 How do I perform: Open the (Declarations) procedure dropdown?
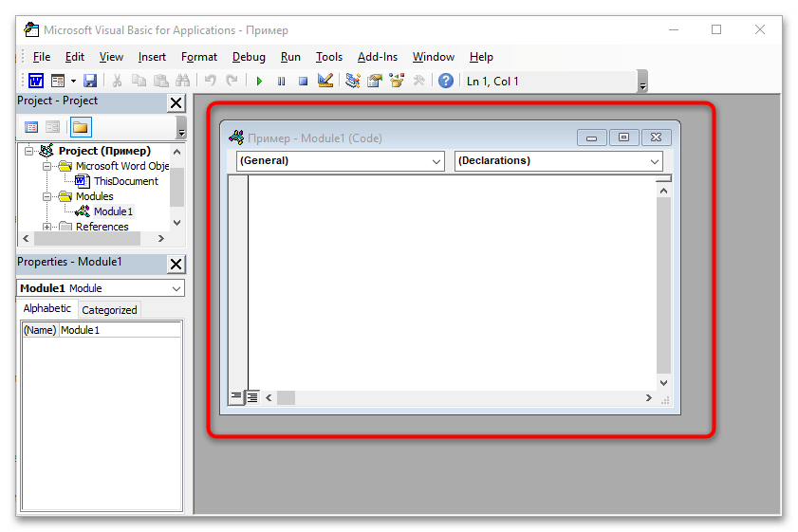558,161
